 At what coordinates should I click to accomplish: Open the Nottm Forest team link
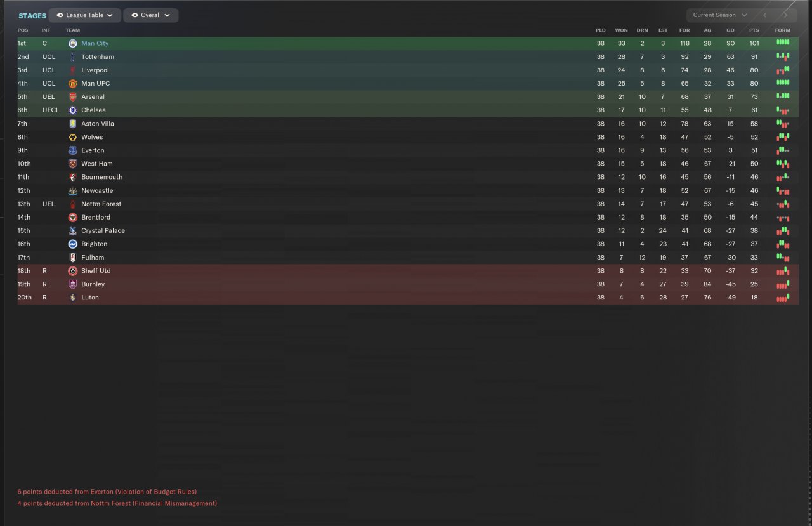click(x=101, y=204)
